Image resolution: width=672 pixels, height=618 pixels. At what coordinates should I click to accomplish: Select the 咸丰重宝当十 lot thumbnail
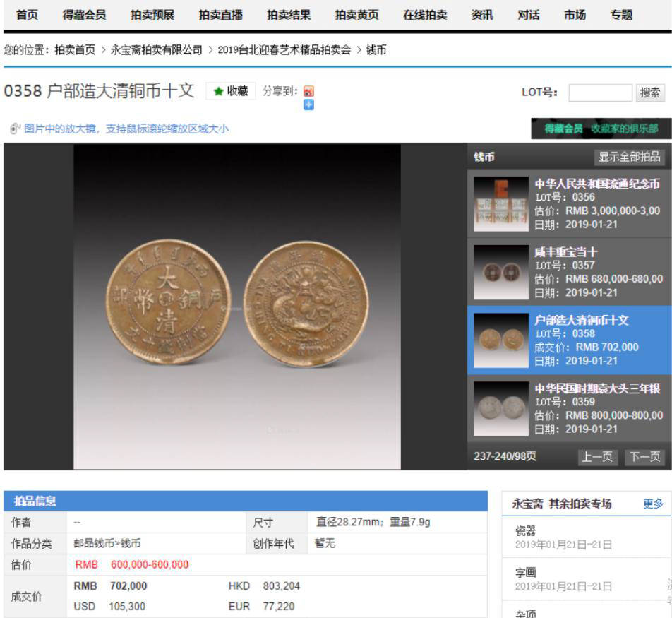coord(500,272)
